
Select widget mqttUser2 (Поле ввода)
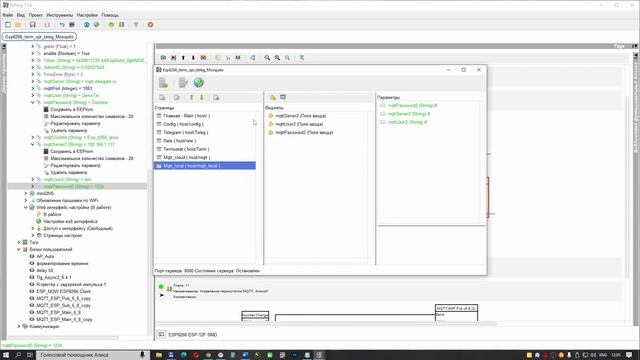coord(299,124)
